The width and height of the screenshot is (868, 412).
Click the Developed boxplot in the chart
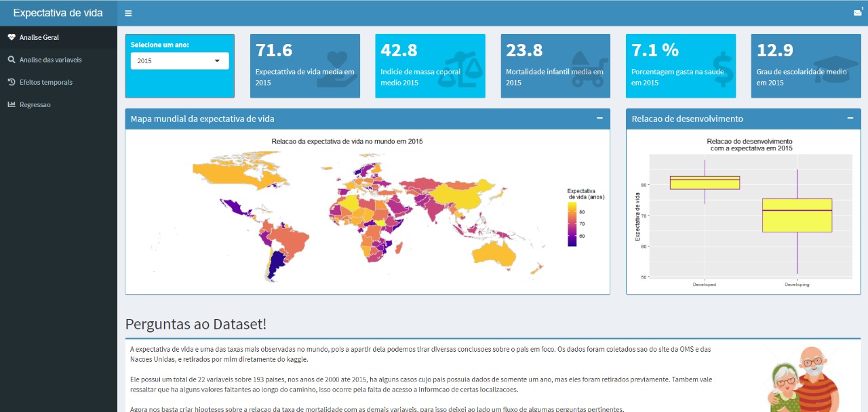[x=705, y=182]
